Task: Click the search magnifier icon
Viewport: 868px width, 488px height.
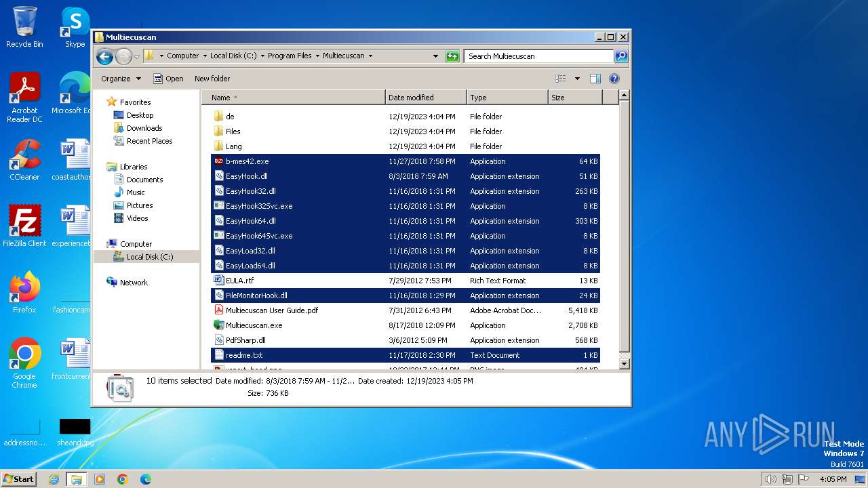Action: [x=620, y=56]
